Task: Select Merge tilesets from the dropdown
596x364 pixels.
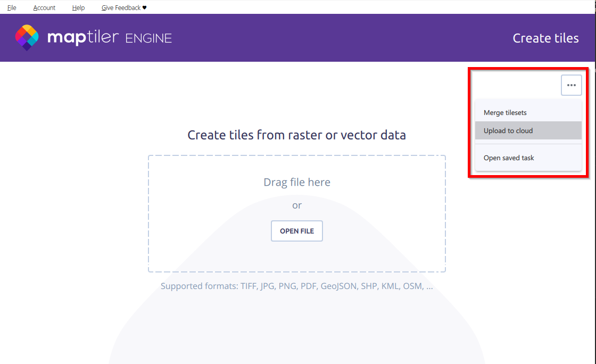Action: (505, 113)
